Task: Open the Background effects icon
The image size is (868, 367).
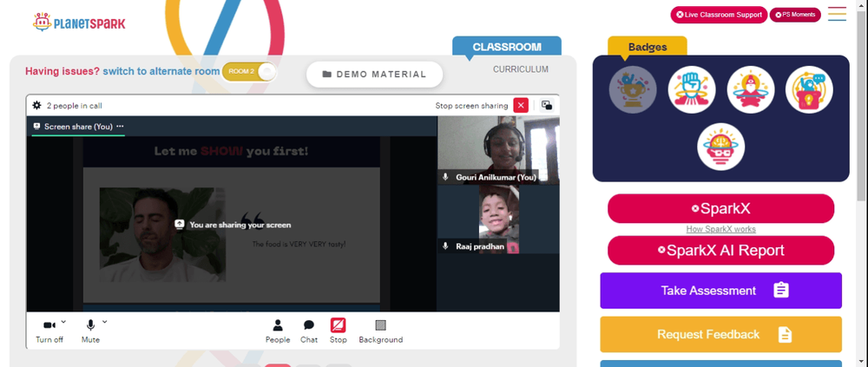Action: point(380,325)
